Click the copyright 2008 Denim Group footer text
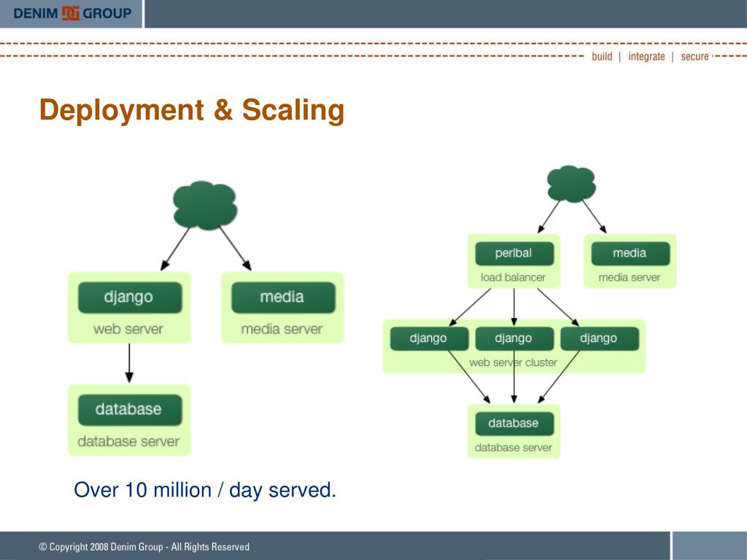Screen dimensions: 747x560 click(x=144, y=547)
